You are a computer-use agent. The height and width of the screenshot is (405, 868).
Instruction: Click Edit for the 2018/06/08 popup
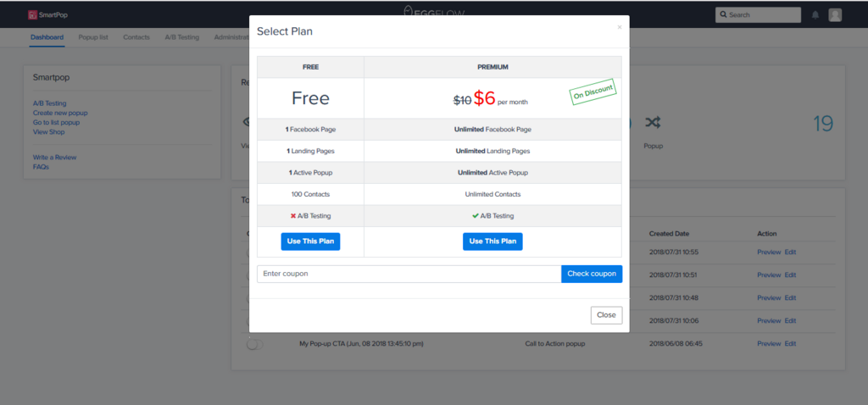790,344
